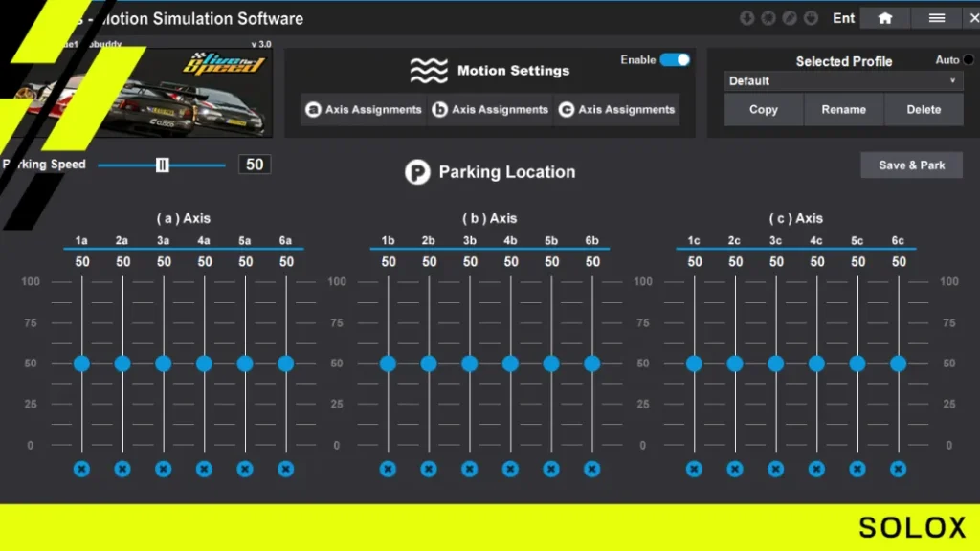Reset slider 1c with its X icon

tap(694, 469)
